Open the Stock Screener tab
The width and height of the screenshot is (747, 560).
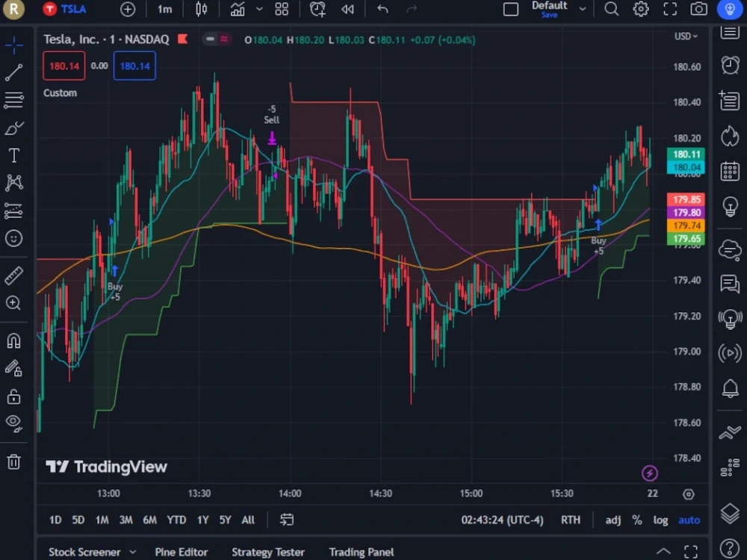[84, 552]
